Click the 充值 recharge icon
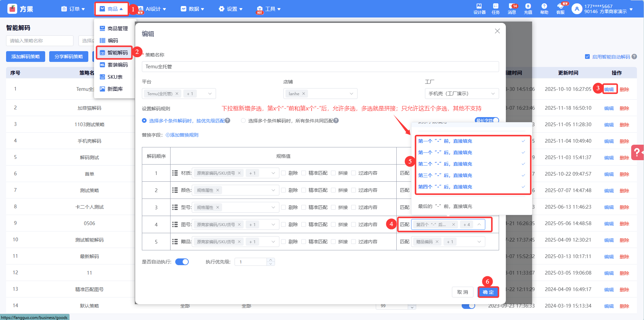644x320 pixels. (528, 9)
